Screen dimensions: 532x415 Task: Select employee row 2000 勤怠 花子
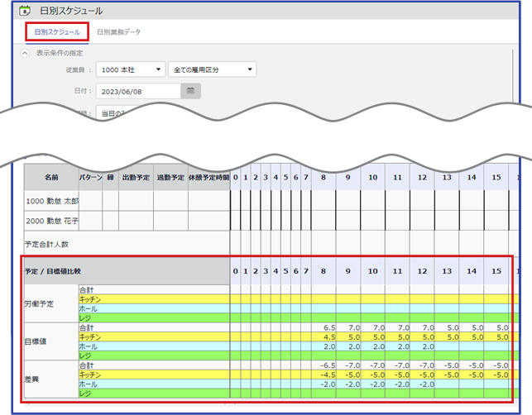51,221
